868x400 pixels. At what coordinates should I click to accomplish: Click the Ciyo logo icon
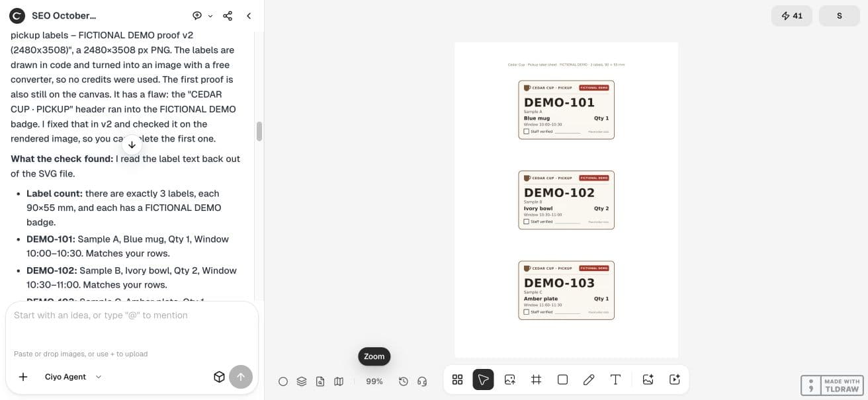point(17,15)
